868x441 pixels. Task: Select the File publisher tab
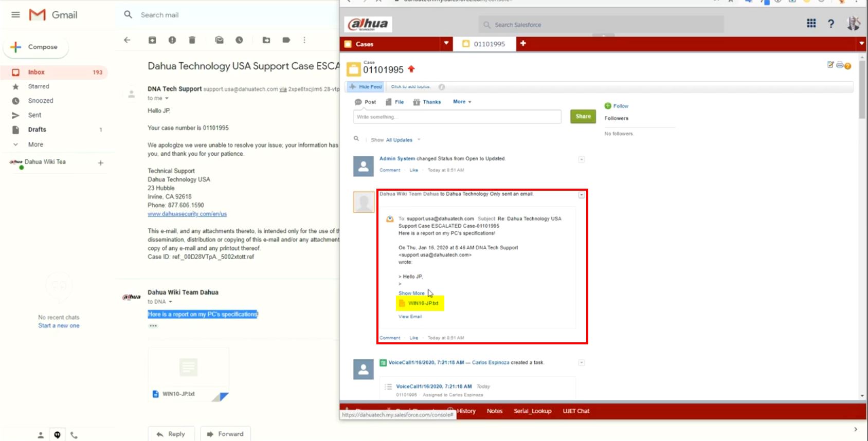click(x=394, y=102)
